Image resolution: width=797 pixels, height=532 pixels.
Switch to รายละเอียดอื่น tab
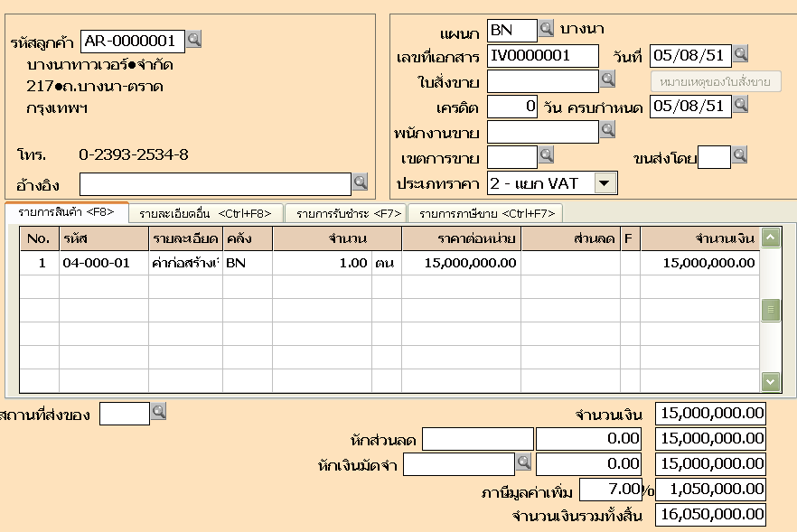[x=206, y=213]
